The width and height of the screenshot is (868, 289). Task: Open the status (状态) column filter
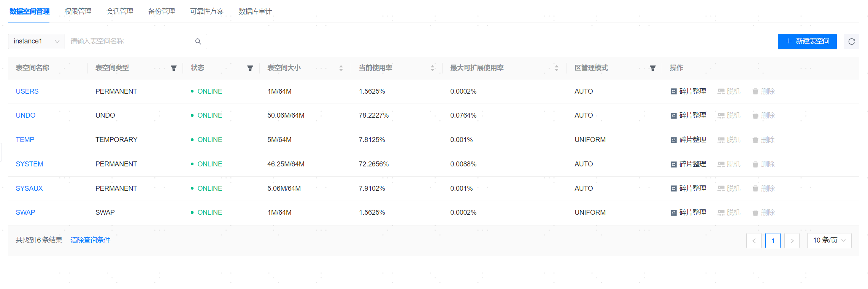[250, 68]
